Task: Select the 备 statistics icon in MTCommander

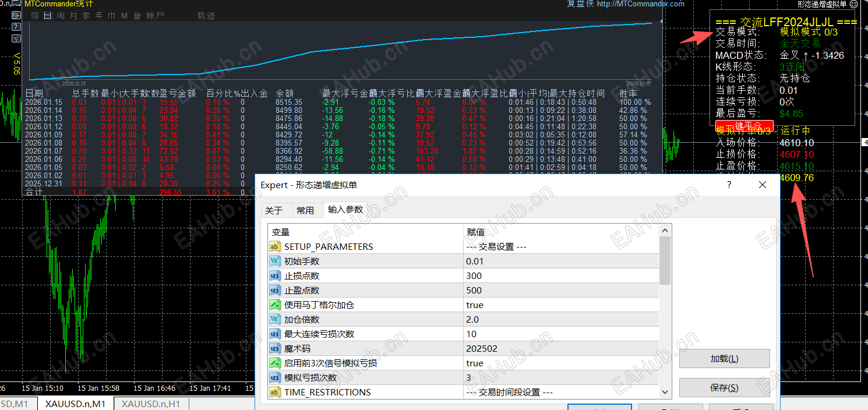Action: (x=136, y=16)
